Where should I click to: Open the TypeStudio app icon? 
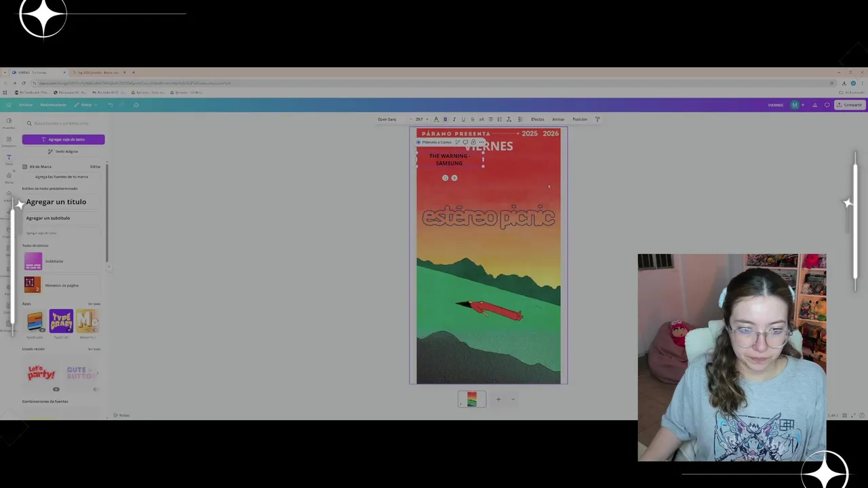(35, 321)
